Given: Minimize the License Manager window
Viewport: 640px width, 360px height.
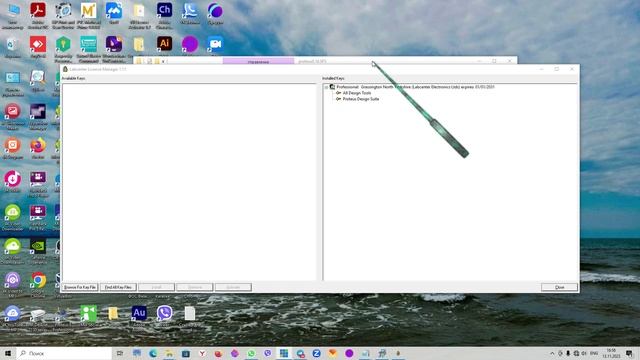Looking at the screenshot, I should (542, 69).
